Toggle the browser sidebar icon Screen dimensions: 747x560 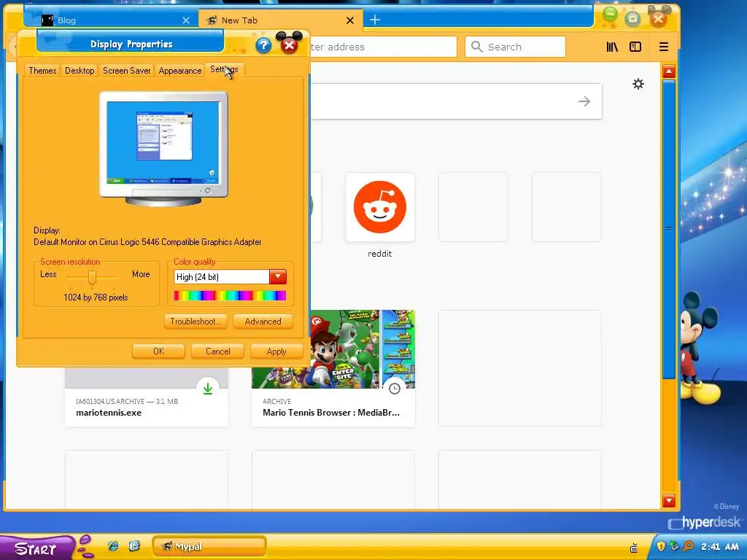pyautogui.click(x=635, y=47)
